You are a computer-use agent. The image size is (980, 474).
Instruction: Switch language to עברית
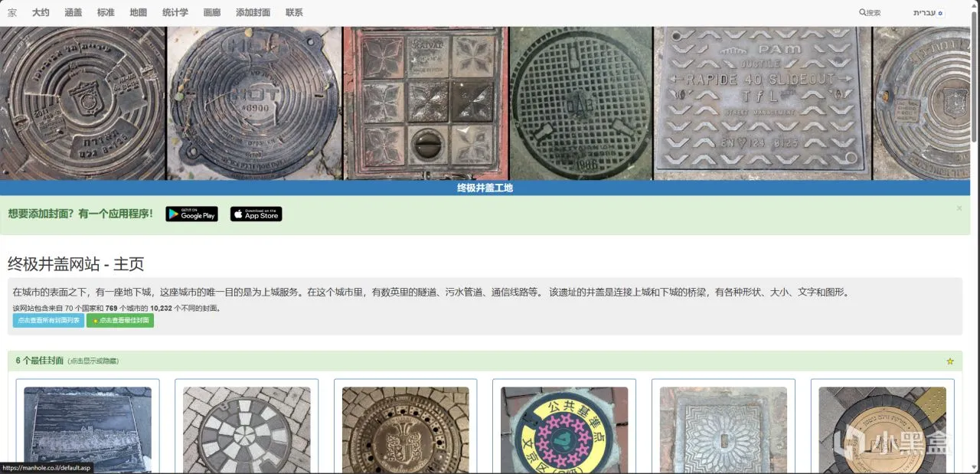coord(928,13)
